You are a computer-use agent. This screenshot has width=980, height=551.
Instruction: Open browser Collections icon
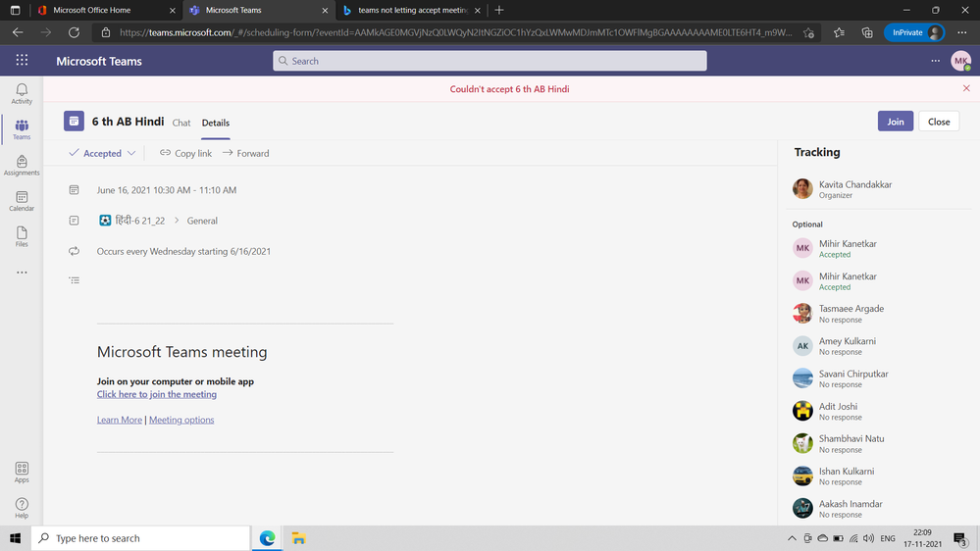point(867,32)
